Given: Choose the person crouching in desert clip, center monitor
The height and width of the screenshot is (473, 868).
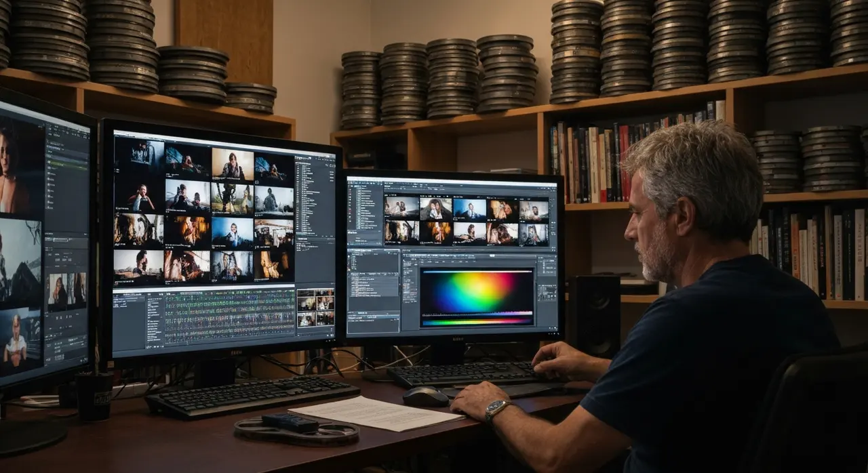Looking at the screenshot, I should click(x=138, y=266).
